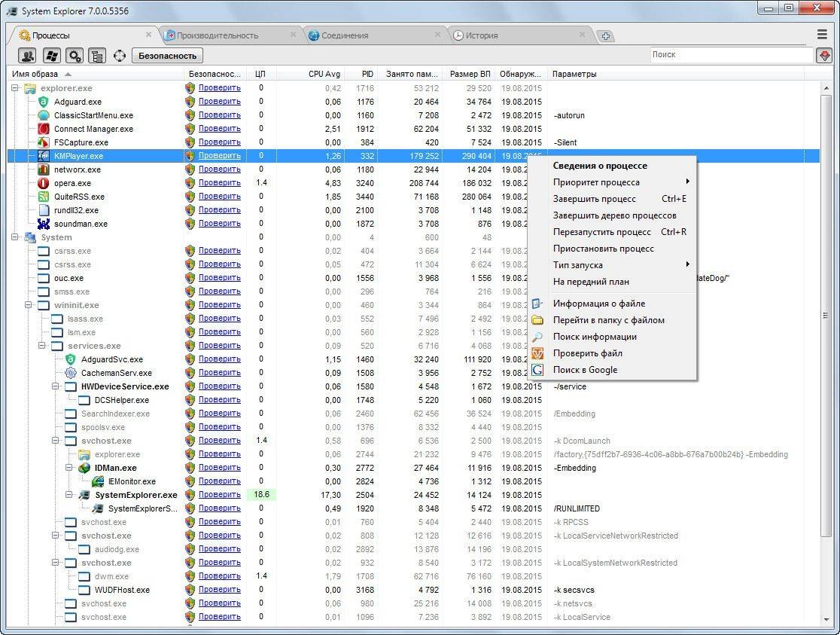Choose Поиск информации menu item
The image size is (840, 635).
pos(612,337)
